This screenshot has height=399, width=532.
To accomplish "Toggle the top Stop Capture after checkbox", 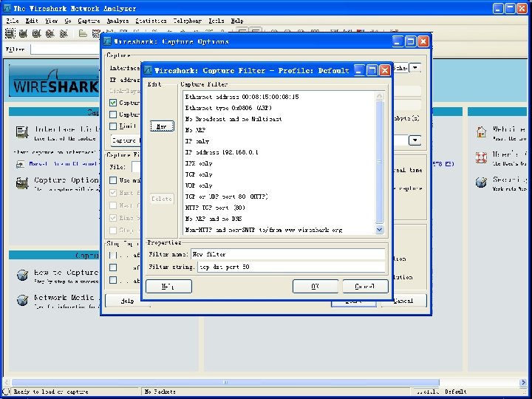I will [113, 255].
